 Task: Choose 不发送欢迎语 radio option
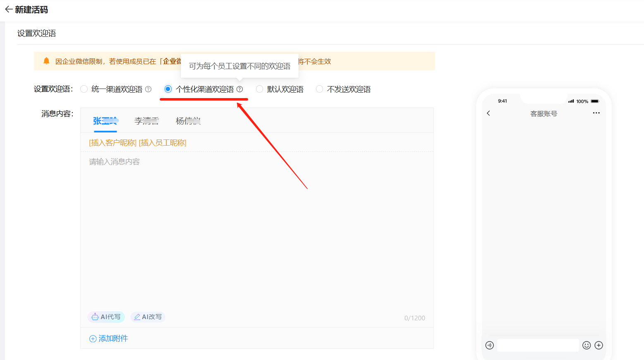pyautogui.click(x=319, y=89)
